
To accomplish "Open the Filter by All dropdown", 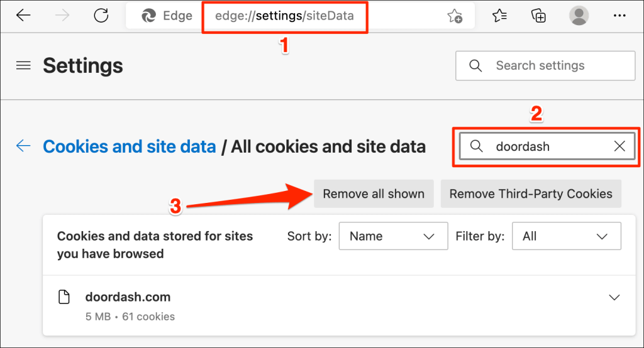I will tap(566, 236).
